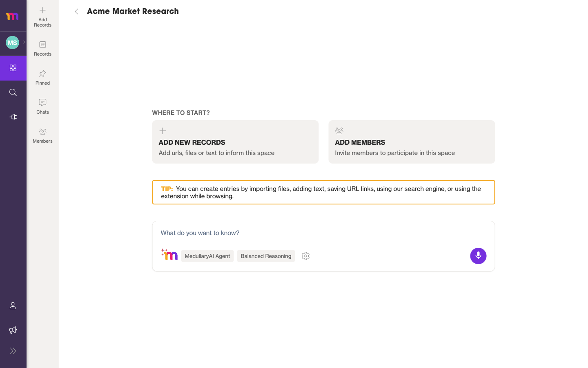The height and width of the screenshot is (368, 588).
Task: Open the Pinned section
Action: 42,78
